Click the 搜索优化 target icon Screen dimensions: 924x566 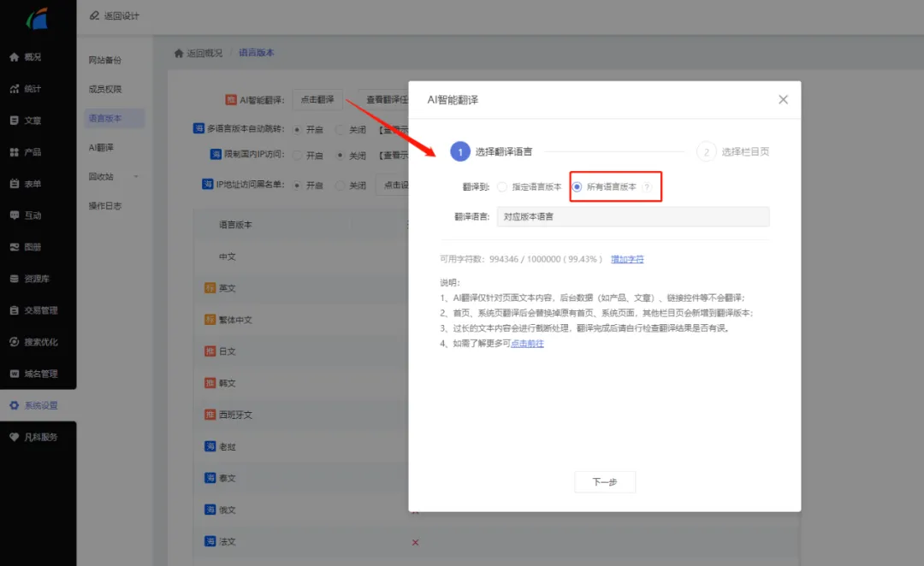15,342
